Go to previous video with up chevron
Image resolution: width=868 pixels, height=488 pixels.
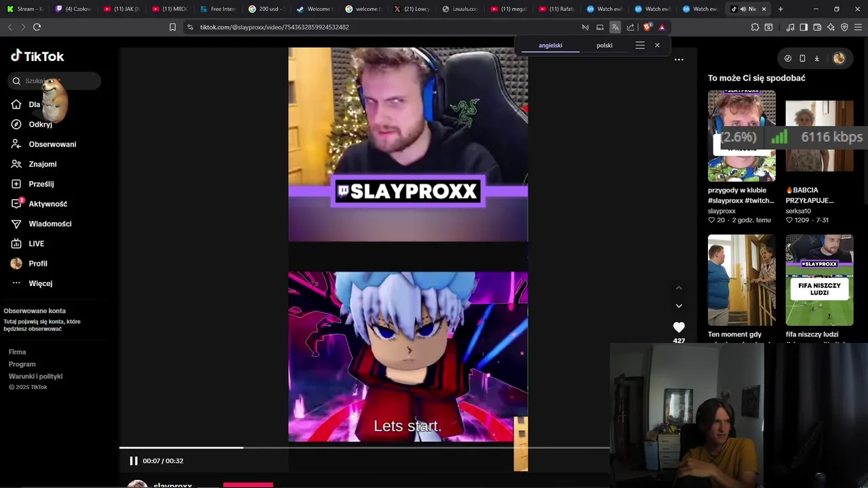(x=679, y=288)
